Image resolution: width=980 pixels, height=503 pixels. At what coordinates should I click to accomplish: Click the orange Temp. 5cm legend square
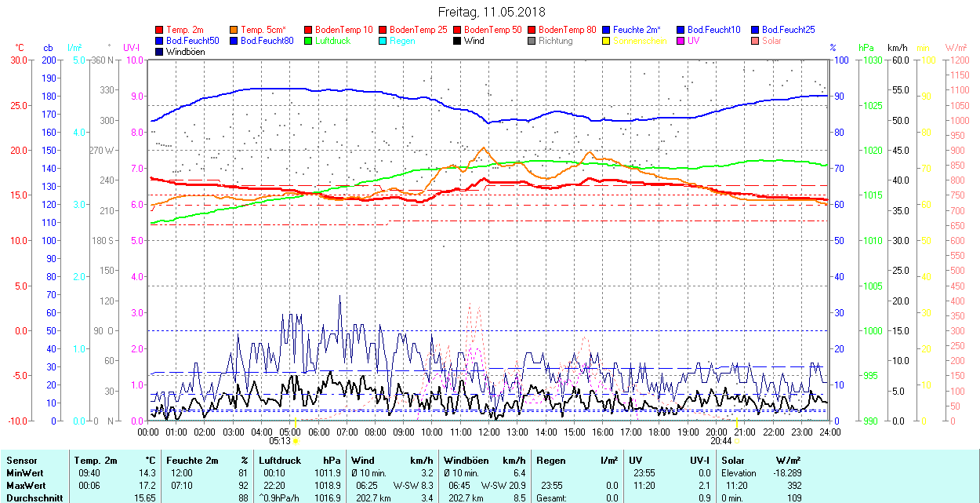pos(234,30)
